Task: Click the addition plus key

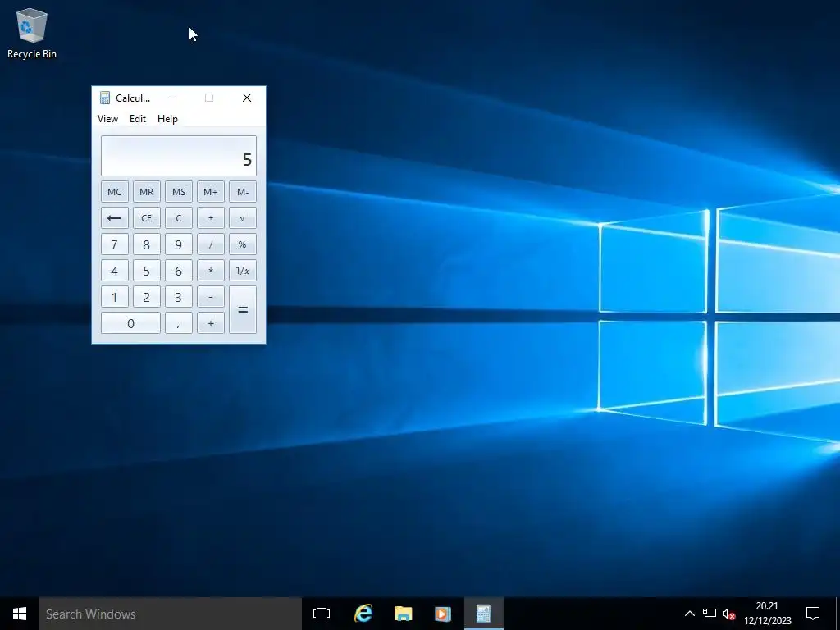Action: (x=211, y=323)
